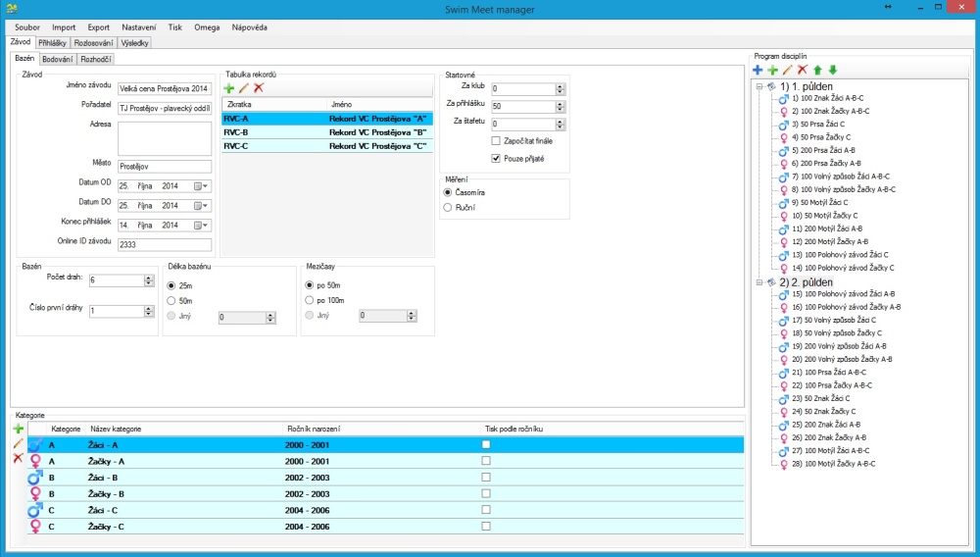The width and height of the screenshot is (980, 557).
Task: Open the Tisk menu
Action: 175,27
